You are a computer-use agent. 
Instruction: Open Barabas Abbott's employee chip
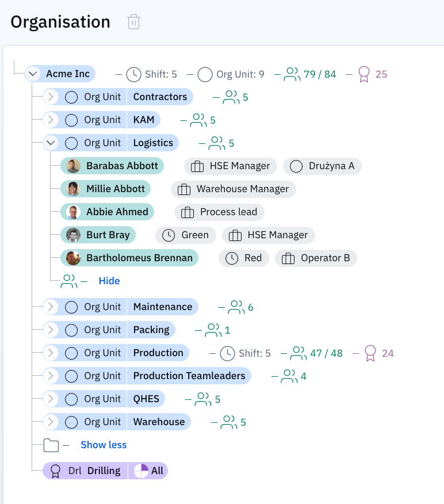coord(121,166)
